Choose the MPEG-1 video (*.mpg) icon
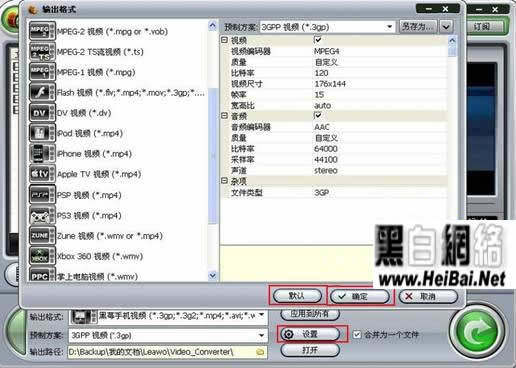The height and width of the screenshot is (368, 516). [x=42, y=72]
